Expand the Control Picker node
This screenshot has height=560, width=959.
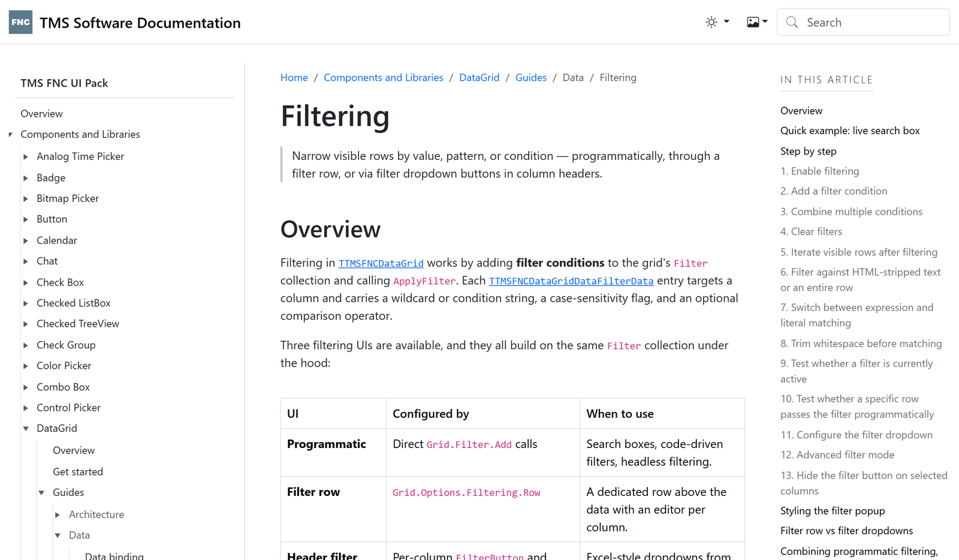point(26,407)
